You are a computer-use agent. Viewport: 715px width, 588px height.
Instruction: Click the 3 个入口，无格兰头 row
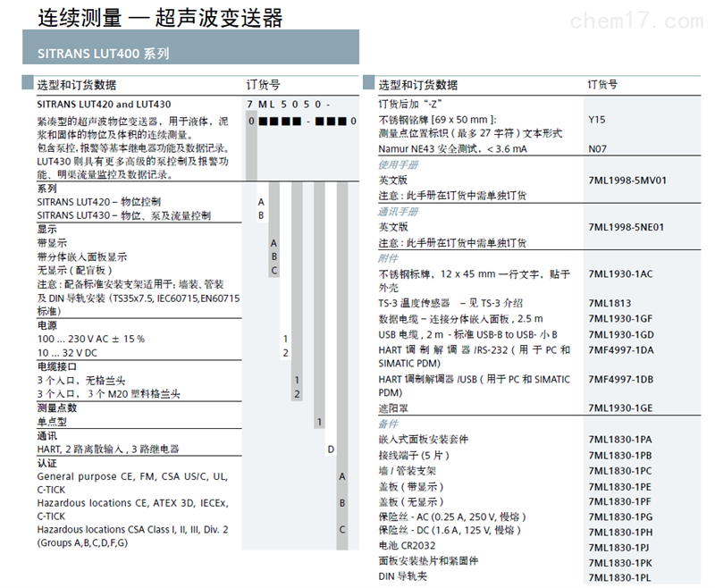click(x=81, y=381)
